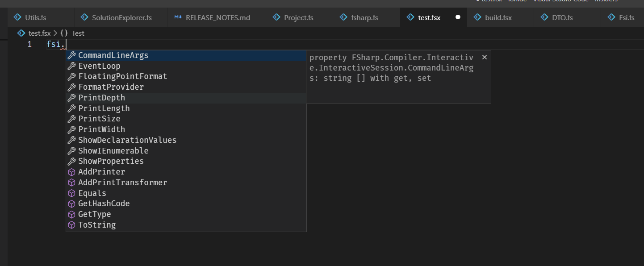Click cube icon beside GetHashCode
This screenshot has height=266, width=644.
[71, 204]
